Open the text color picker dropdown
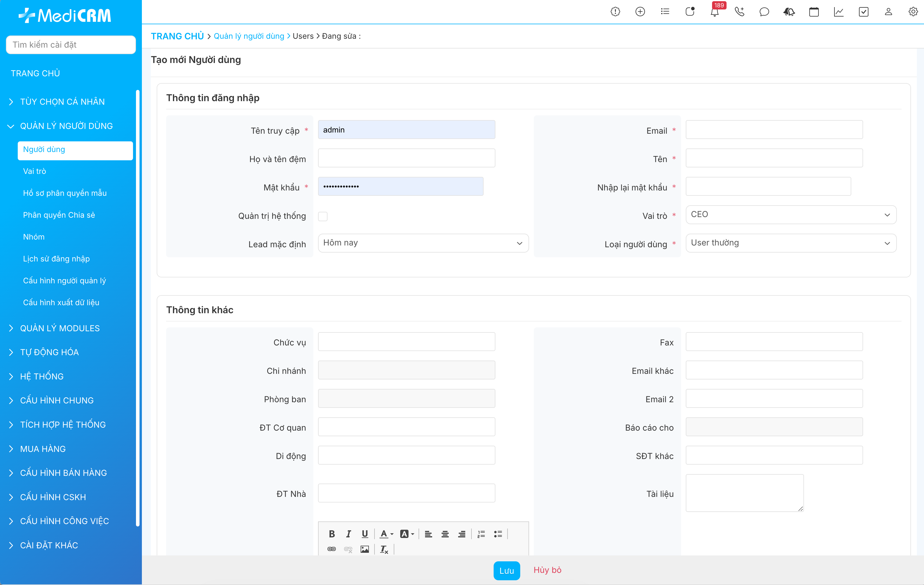The width and height of the screenshot is (924, 585). [386, 534]
